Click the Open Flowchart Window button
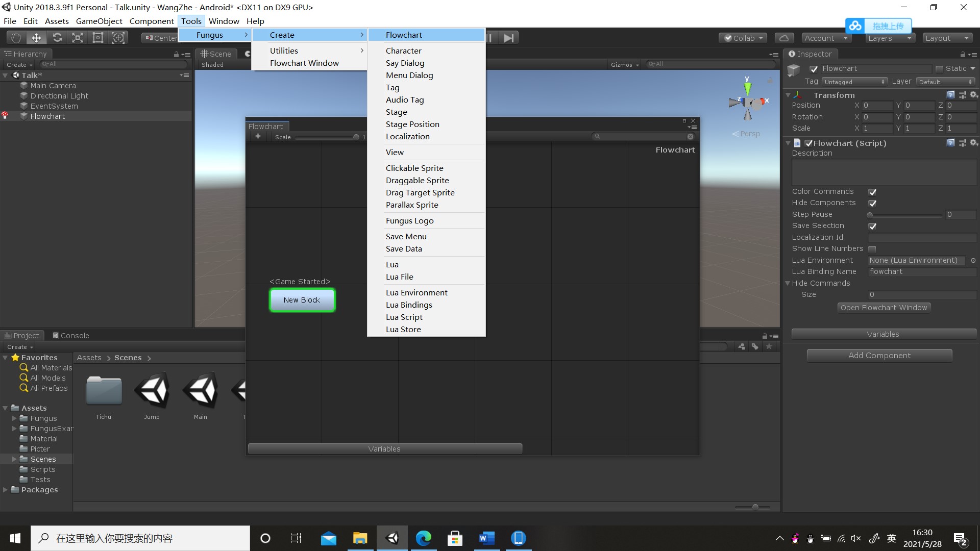The height and width of the screenshot is (551, 980). coord(884,308)
